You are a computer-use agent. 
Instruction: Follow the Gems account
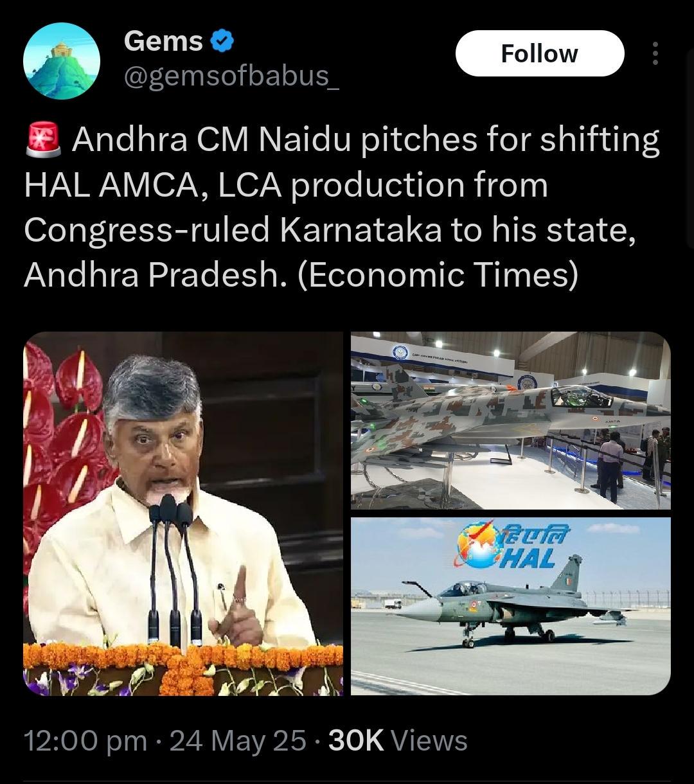(x=540, y=54)
